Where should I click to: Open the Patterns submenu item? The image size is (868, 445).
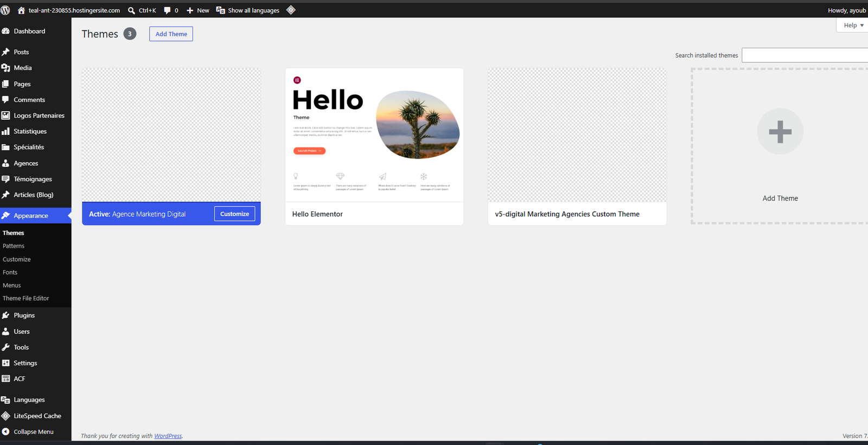[x=14, y=246]
